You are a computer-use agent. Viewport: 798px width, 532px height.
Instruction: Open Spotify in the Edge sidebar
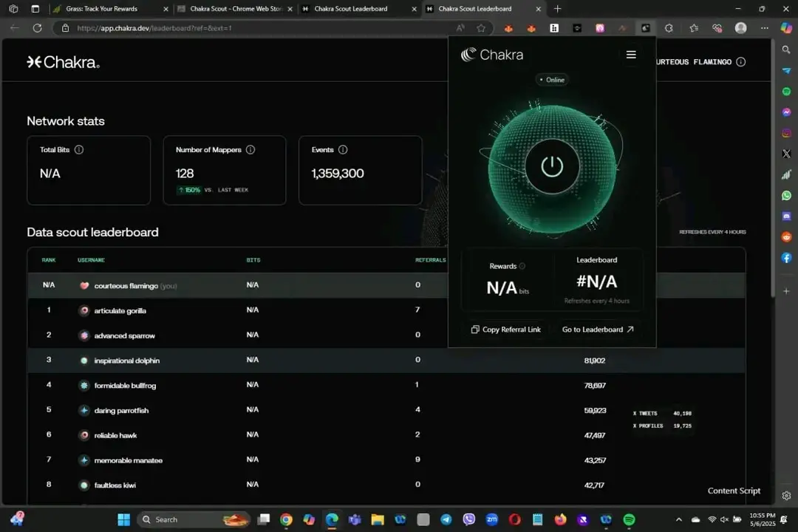pos(786,91)
